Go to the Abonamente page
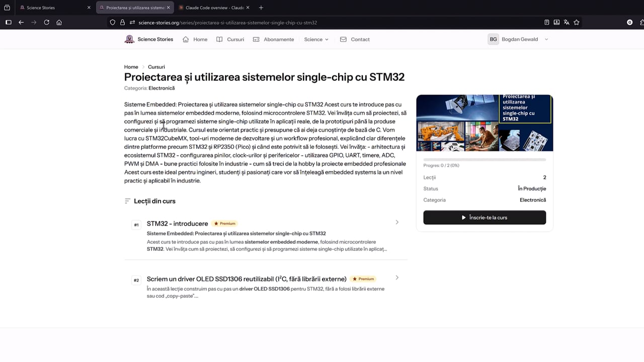Viewport: 644px width, 362px height. (x=273, y=39)
